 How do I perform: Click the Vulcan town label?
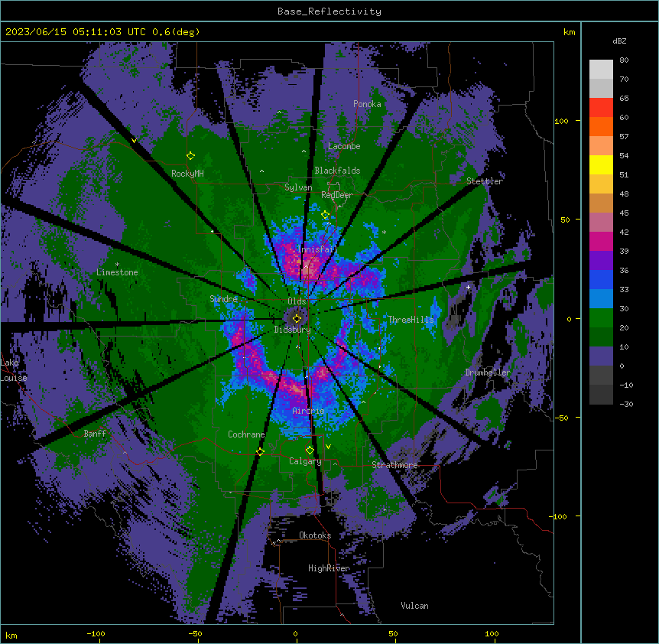[x=415, y=606]
